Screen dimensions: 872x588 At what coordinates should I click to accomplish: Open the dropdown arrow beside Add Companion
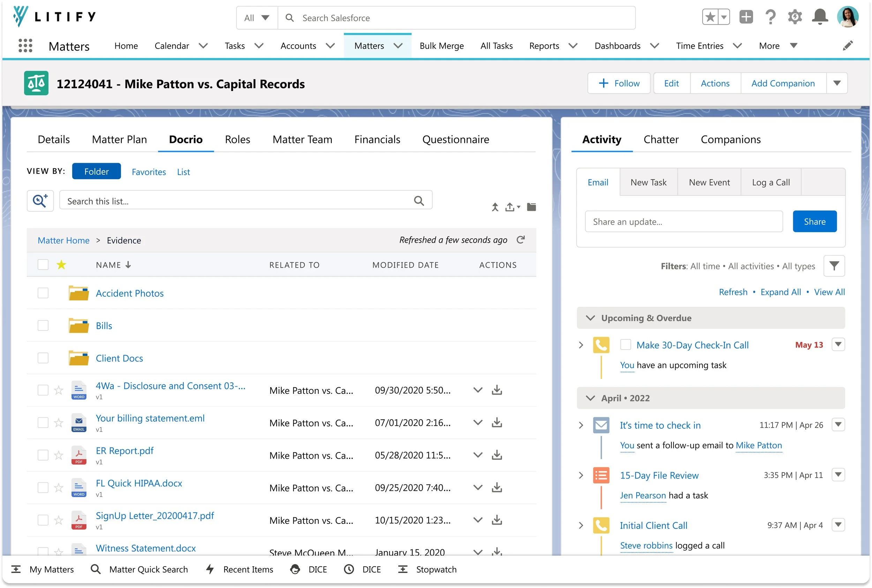pos(837,83)
